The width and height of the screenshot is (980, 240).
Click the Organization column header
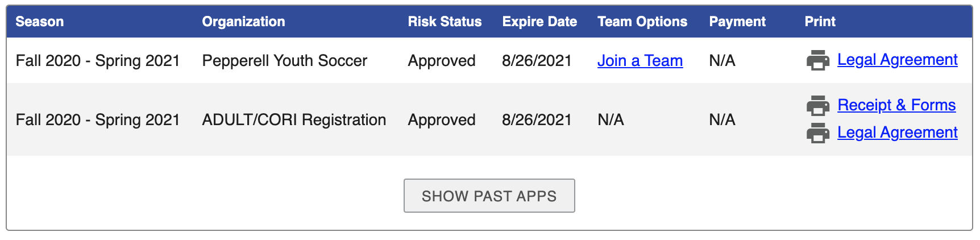pyautogui.click(x=243, y=22)
